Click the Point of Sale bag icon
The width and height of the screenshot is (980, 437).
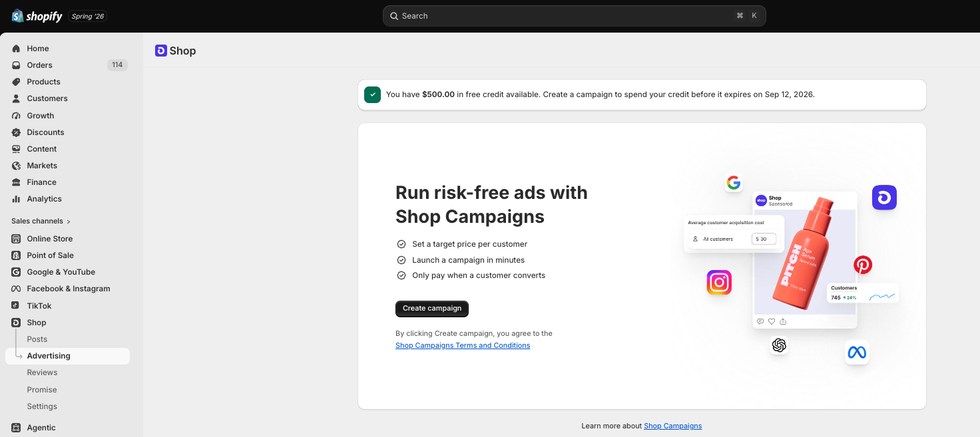click(x=16, y=255)
